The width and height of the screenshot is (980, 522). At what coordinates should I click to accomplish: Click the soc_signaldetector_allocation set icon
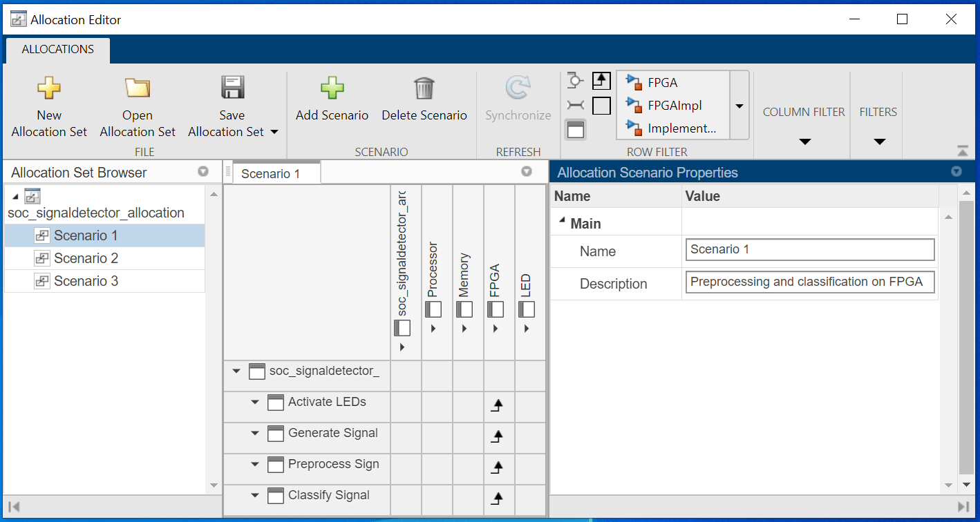point(32,196)
